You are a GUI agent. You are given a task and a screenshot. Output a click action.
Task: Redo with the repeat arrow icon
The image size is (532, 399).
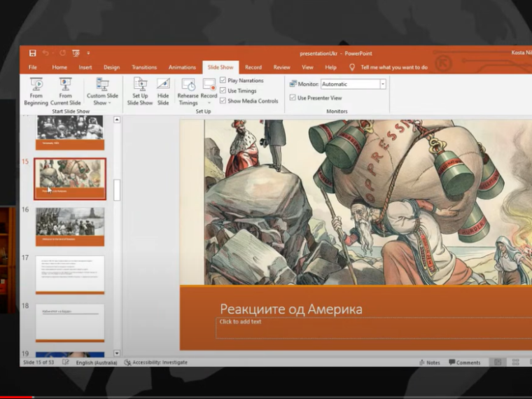(x=63, y=53)
